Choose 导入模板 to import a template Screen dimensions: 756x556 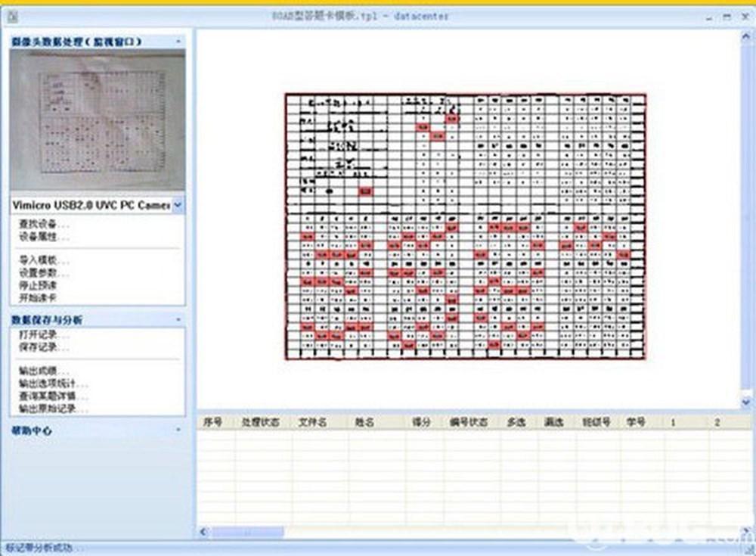pyautogui.click(x=43, y=260)
